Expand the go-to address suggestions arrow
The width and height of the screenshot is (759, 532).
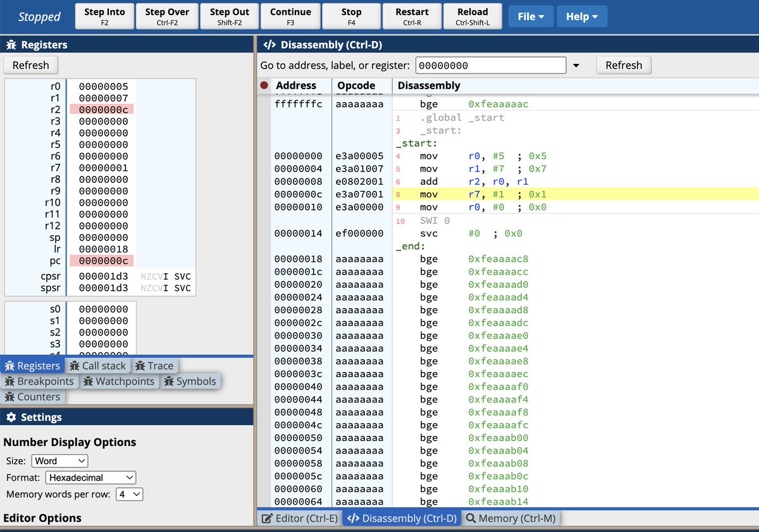point(576,66)
